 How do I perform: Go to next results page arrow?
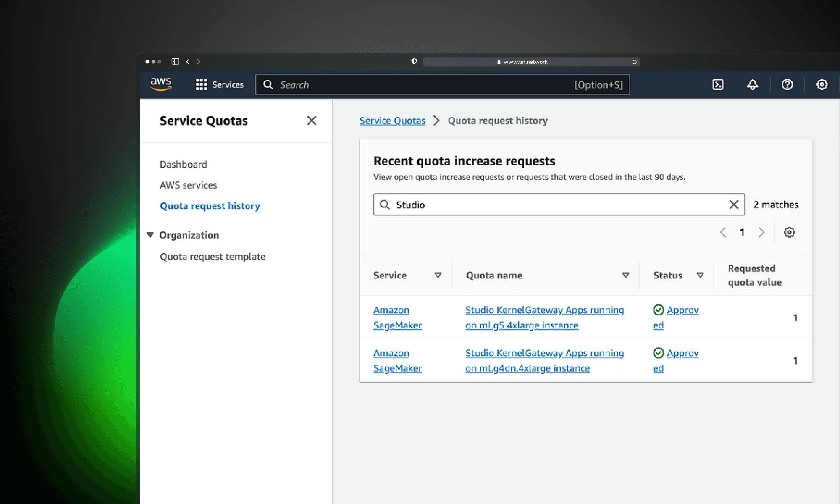(x=761, y=232)
